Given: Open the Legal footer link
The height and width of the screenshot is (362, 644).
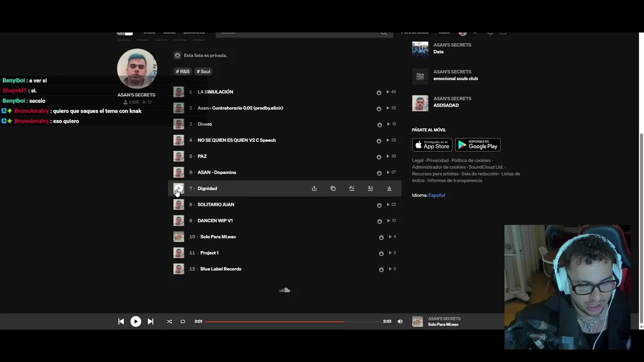Looking at the screenshot, I should click(x=418, y=160).
